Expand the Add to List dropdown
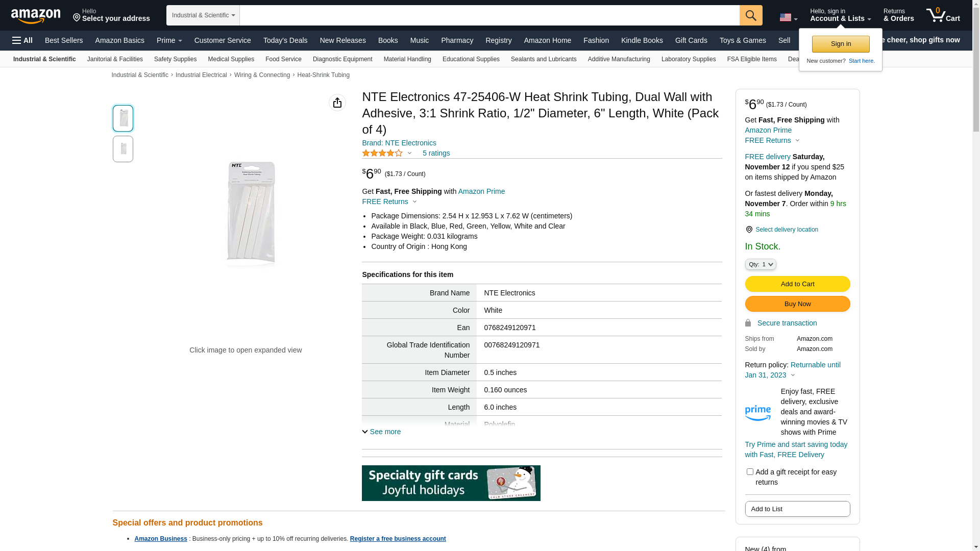 [797, 509]
